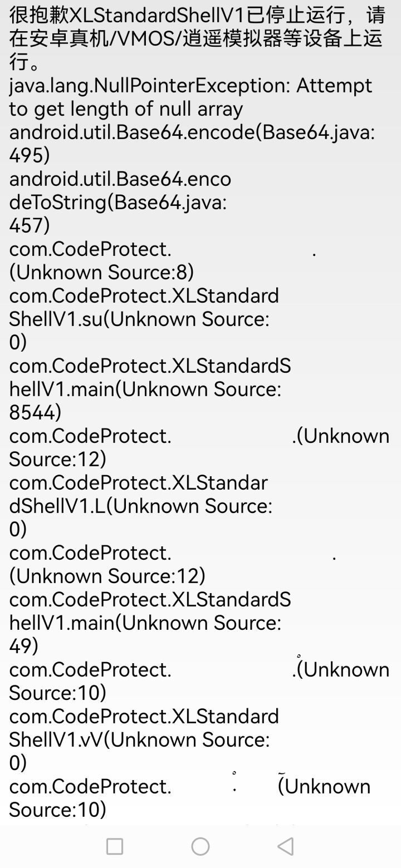The width and height of the screenshot is (401, 868).
Task: Tap the "(Unknown Source:8)" line
Action: 101,273
